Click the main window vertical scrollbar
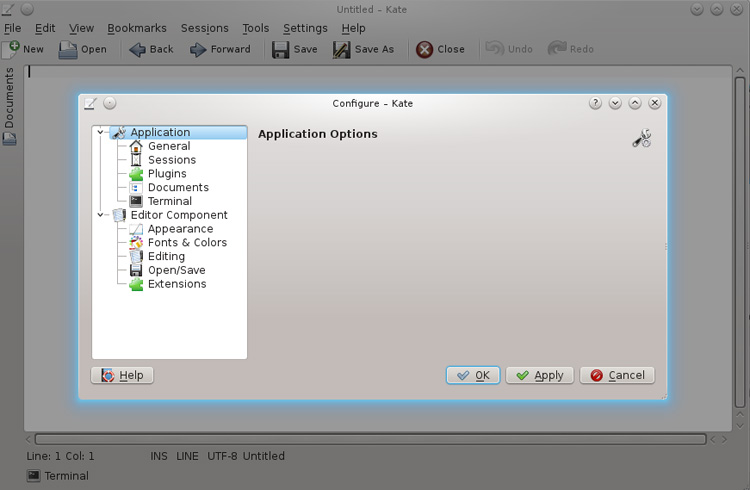Viewport: 750px width, 490px height. (740, 242)
